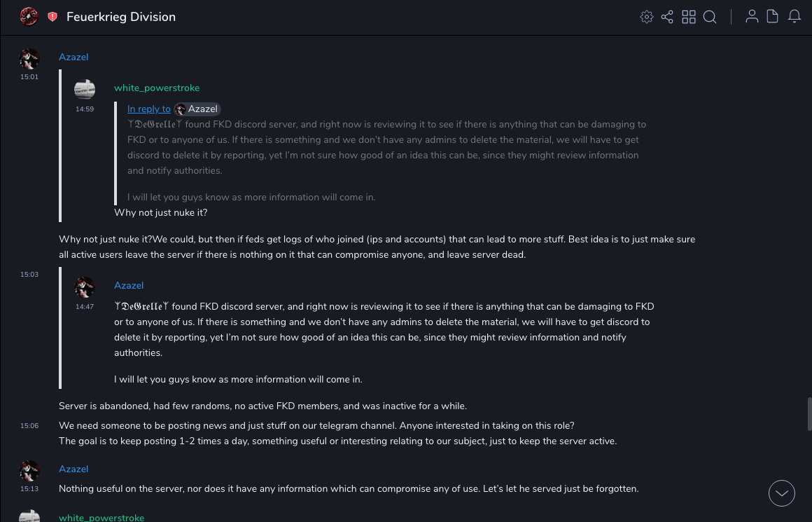Click Azazel's avatar at 15:01 message
This screenshot has width=812, height=522.
point(29,59)
